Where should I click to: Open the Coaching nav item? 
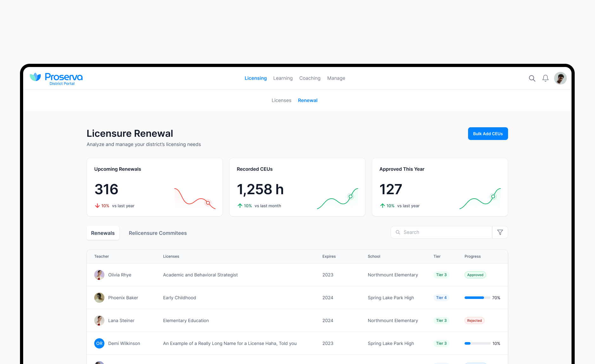coord(310,78)
